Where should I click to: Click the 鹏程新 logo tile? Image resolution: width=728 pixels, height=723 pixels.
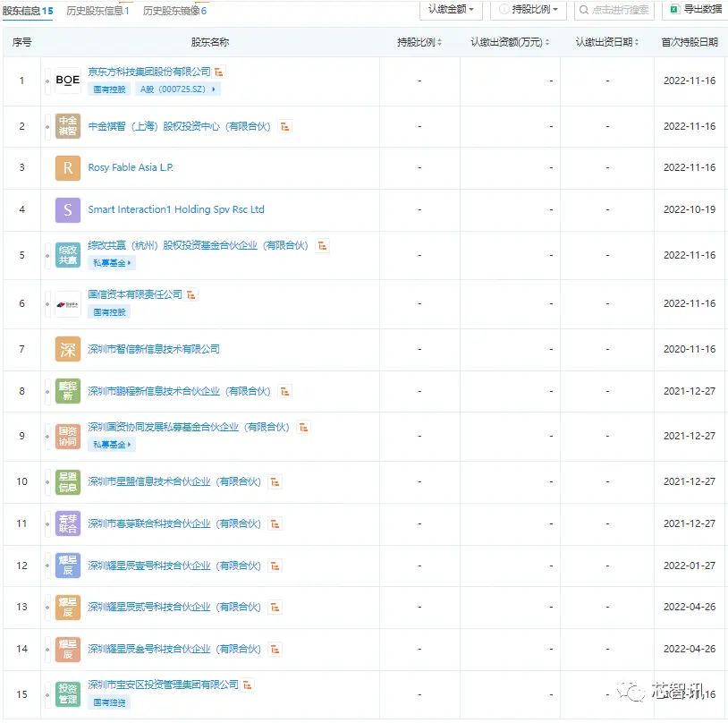click(x=68, y=391)
